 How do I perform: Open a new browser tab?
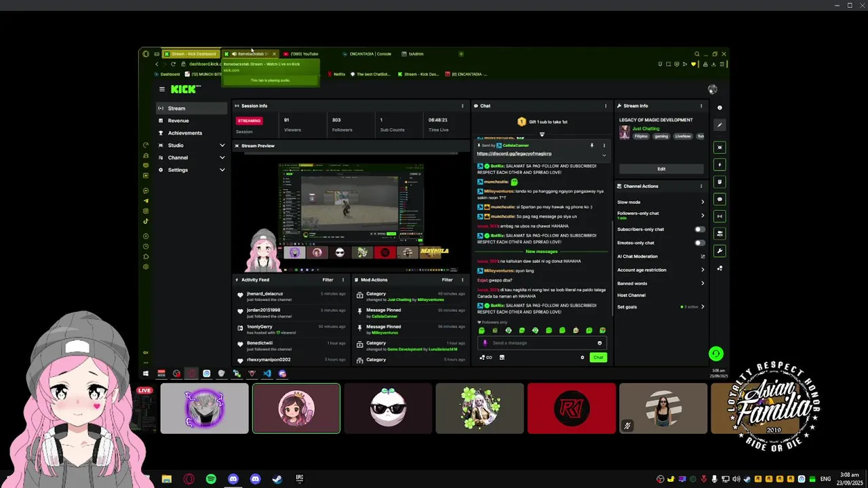tap(461, 54)
